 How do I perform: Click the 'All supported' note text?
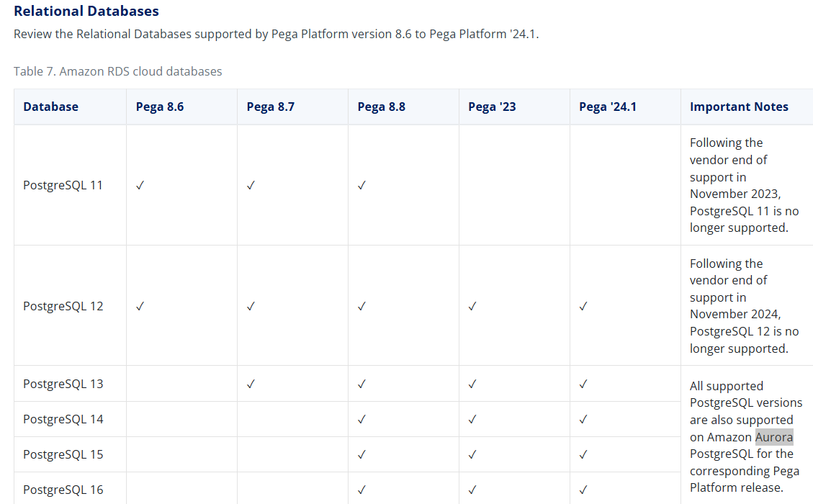(x=727, y=387)
